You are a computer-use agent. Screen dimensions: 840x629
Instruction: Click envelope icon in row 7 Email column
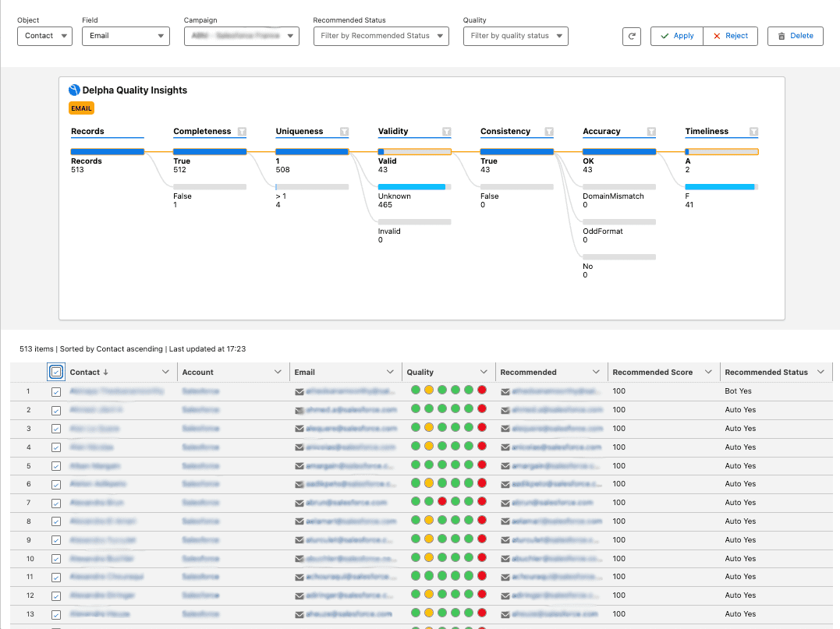point(299,504)
